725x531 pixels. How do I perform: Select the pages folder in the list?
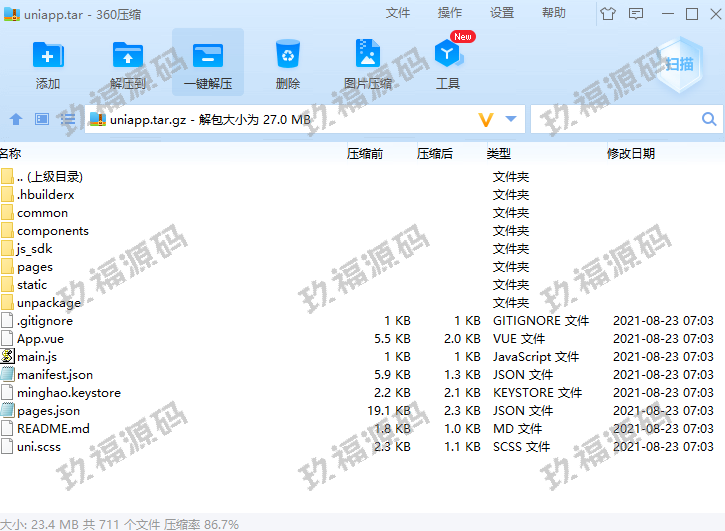tap(34, 267)
